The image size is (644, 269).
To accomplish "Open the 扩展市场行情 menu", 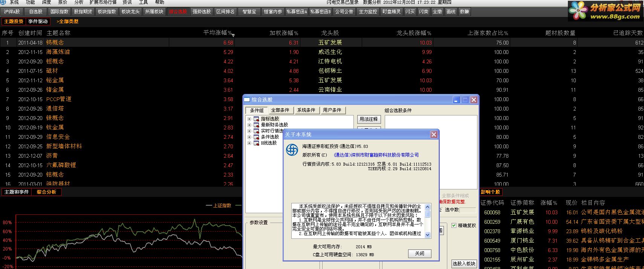I will click(103, 2).
